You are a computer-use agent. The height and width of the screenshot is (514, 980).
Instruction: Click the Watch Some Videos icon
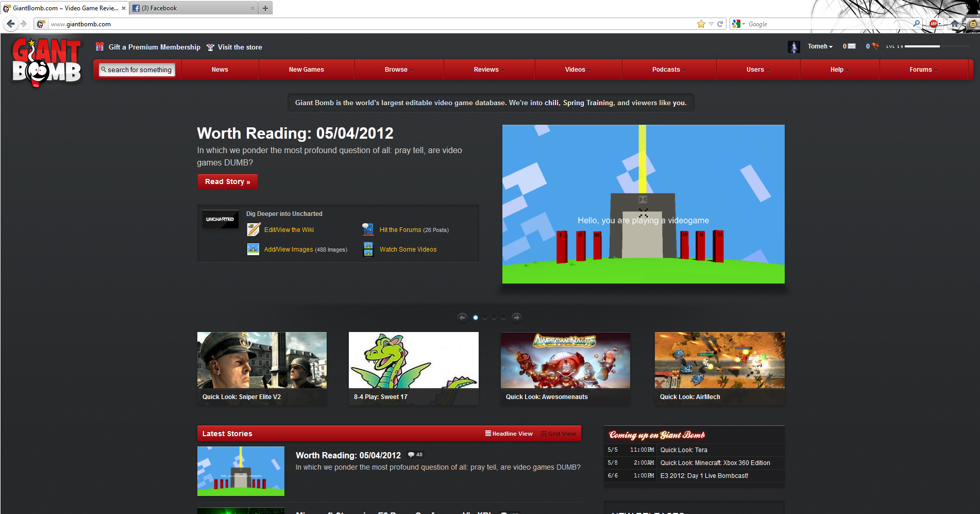tap(368, 249)
